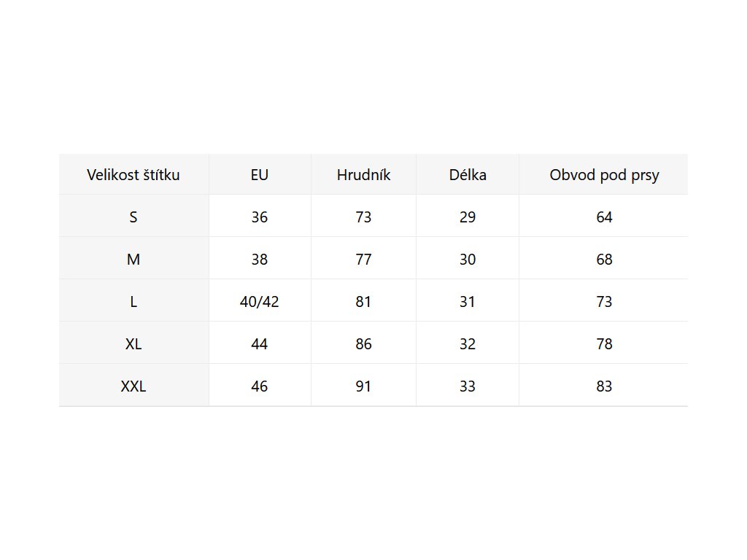Click chest value 91 cell

click(363, 386)
